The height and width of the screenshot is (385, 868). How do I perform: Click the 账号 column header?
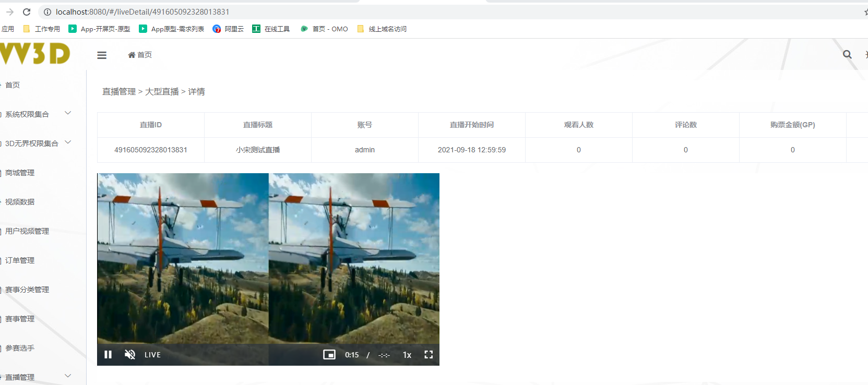click(x=365, y=125)
